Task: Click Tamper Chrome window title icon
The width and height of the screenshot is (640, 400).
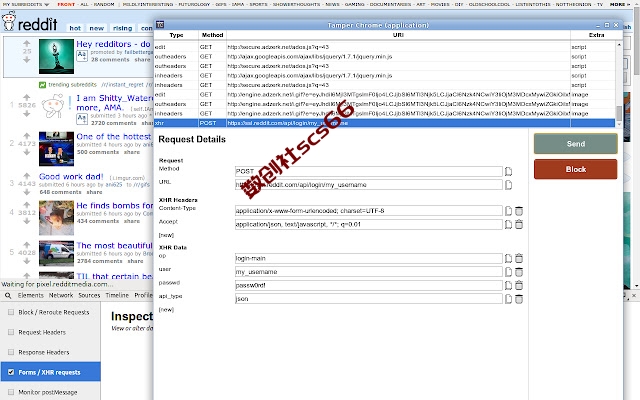Action: point(160,25)
